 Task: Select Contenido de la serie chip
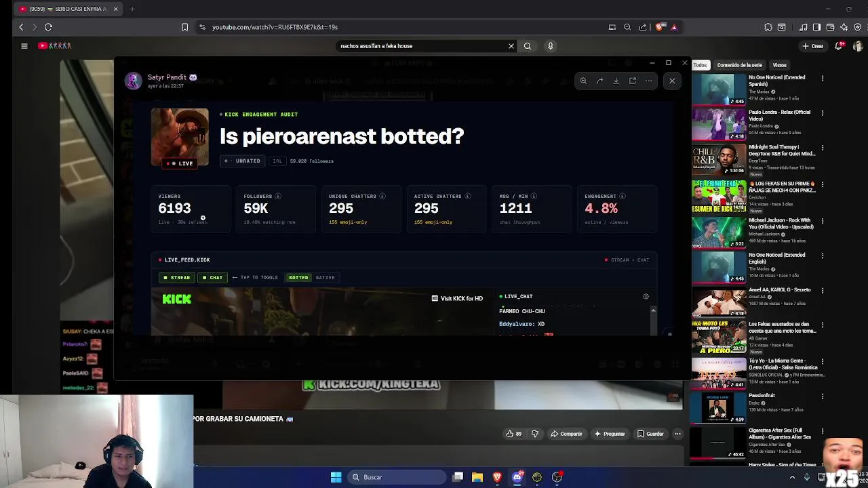pyautogui.click(x=740, y=65)
